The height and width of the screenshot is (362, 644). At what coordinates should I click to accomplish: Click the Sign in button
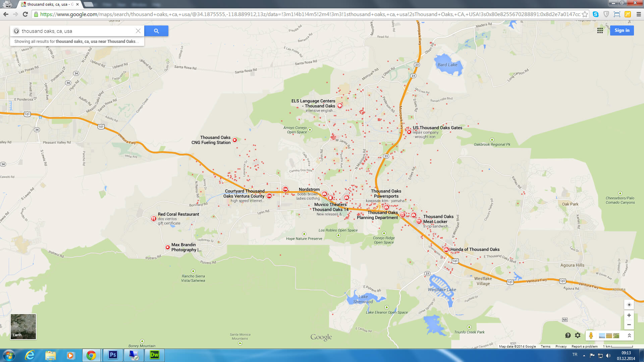(622, 30)
